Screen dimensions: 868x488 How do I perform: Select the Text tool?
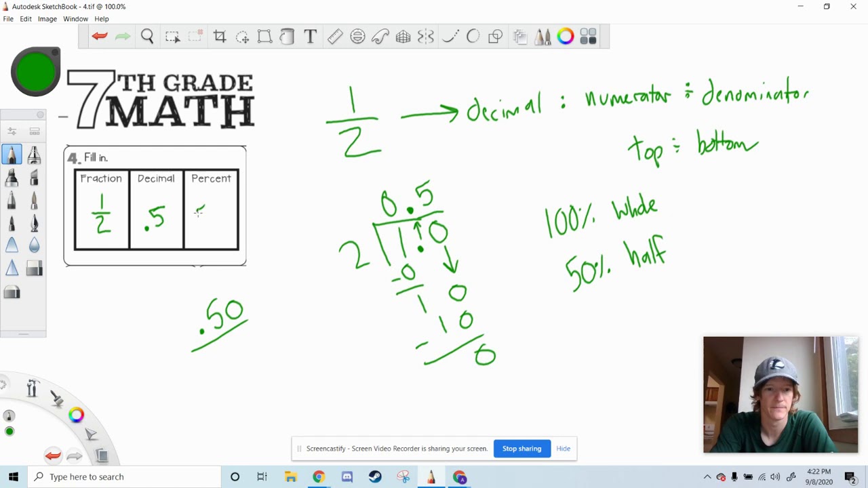tap(310, 37)
